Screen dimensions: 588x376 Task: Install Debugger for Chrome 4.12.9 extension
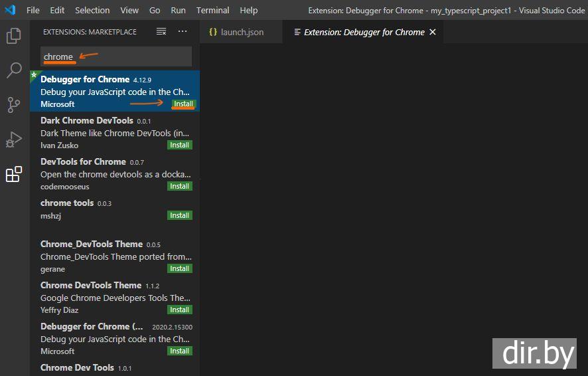tap(183, 104)
